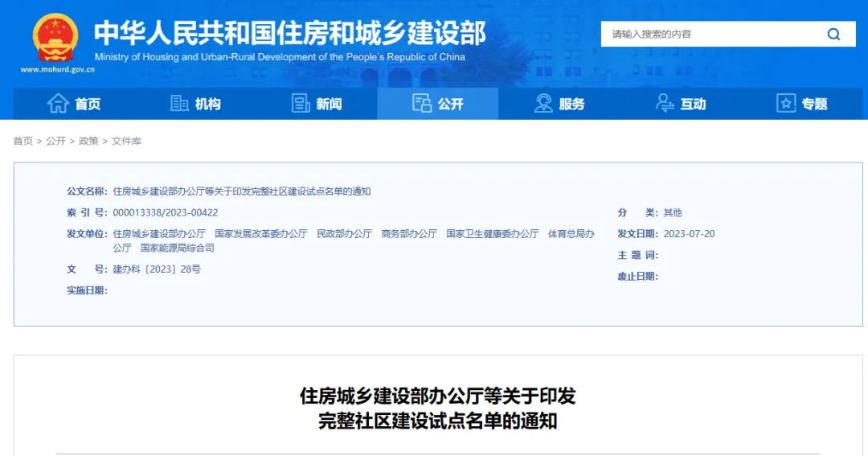This screenshot has width=868, height=456.
Task: Click the person icon beside 服务
Action: pos(543,104)
